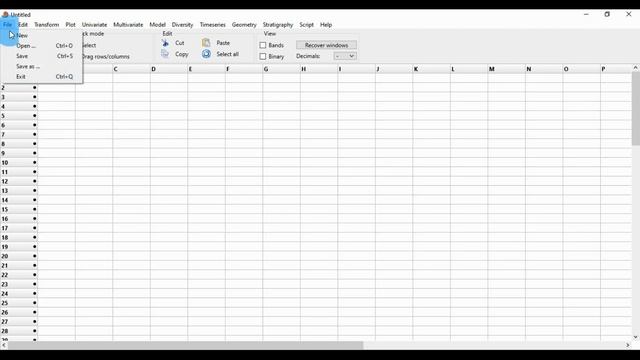
Task: Enable the Bands checkbox
Action: [263, 45]
